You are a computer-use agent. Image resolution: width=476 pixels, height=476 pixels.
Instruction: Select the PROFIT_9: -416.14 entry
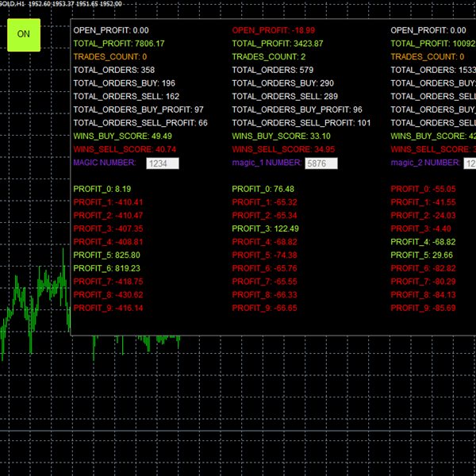pyautogui.click(x=108, y=308)
